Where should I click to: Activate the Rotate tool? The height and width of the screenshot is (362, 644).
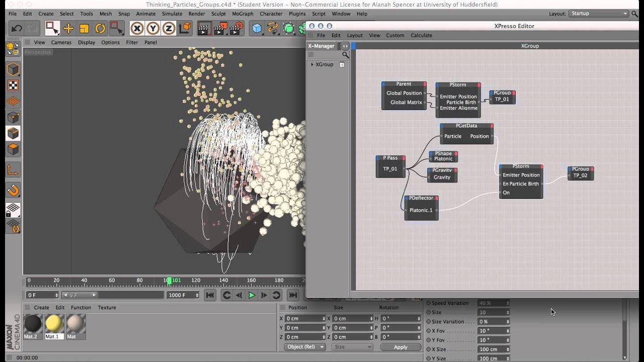(100, 29)
